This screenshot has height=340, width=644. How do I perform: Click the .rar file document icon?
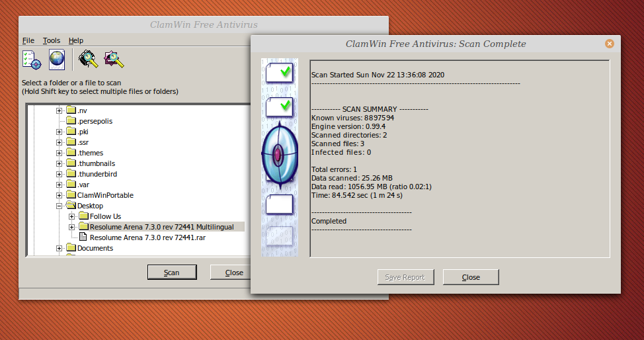click(83, 237)
